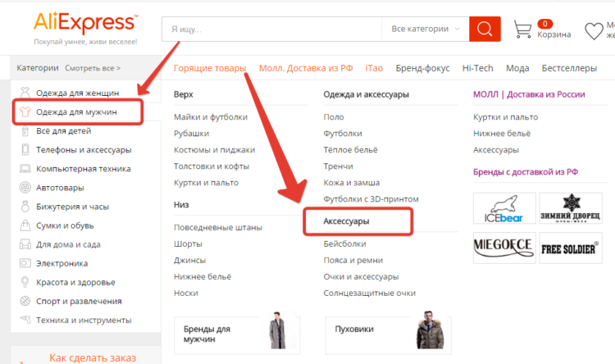Select the phone icon beside Телефоны и аксессуары
The width and height of the screenshot is (615, 364).
(x=25, y=149)
